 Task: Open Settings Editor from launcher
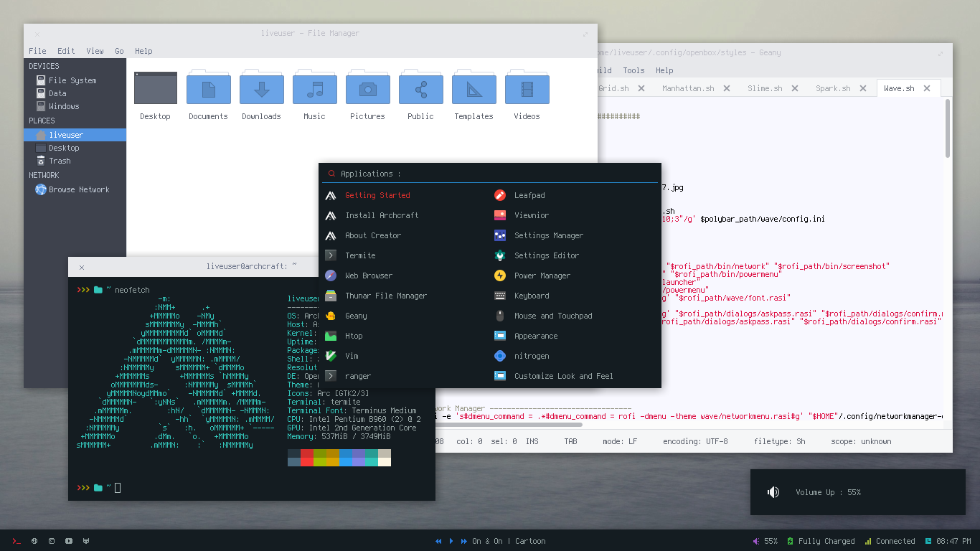pos(574,255)
